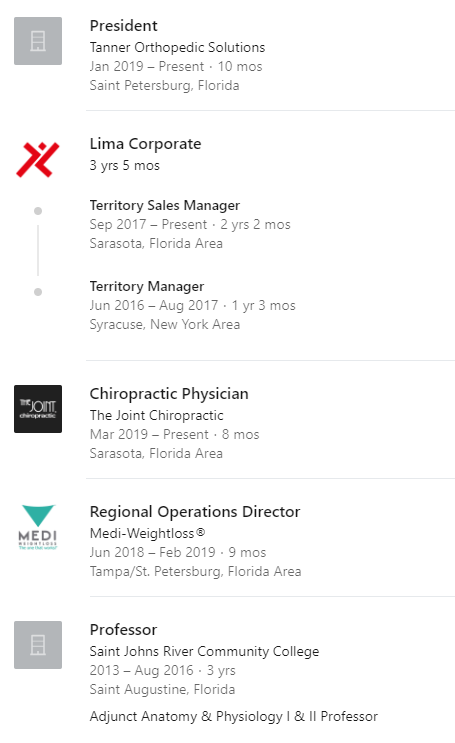Viewport: 455px width, 743px height.
Task: Open the Medi-Weightloss teal logo
Action: pos(38,527)
